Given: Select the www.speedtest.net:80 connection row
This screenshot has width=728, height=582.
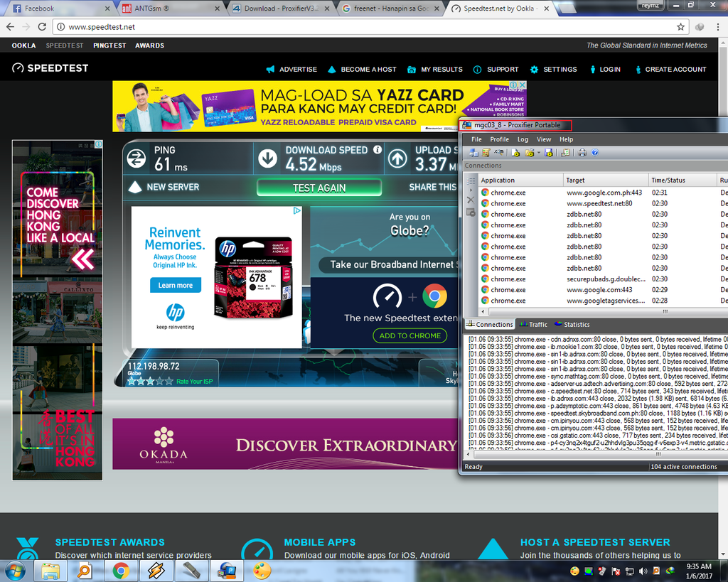Looking at the screenshot, I should click(x=603, y=203).
